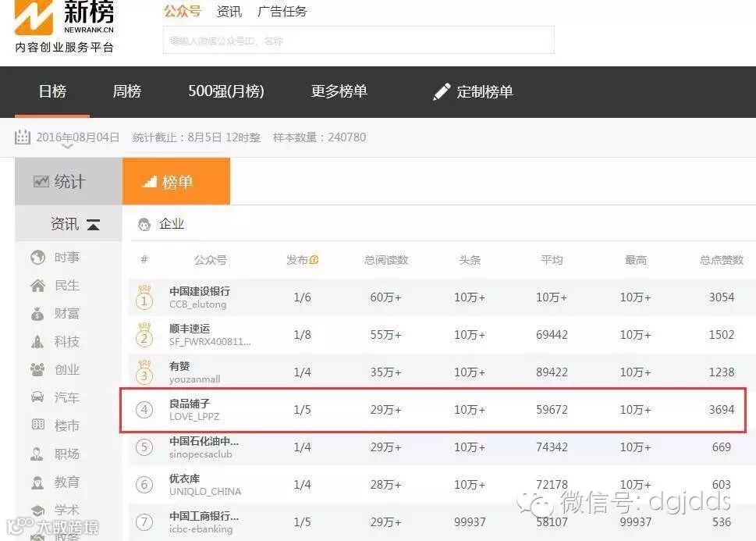Click the WeChat account search field
756x541 pixels.
[x=359, y=40]
